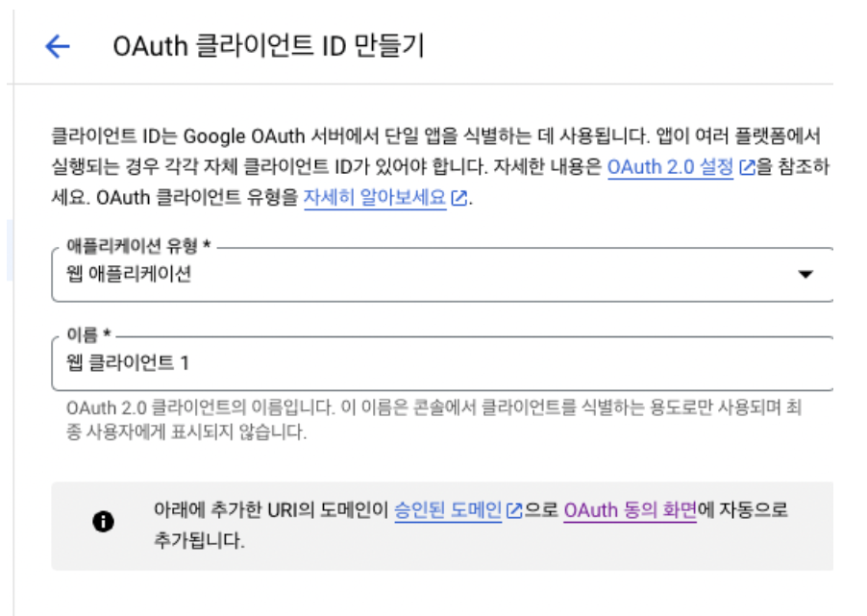This screenshot has width=867, height=616.
Task: Click the info icon in the gray notice
Action: click(104, 522)
